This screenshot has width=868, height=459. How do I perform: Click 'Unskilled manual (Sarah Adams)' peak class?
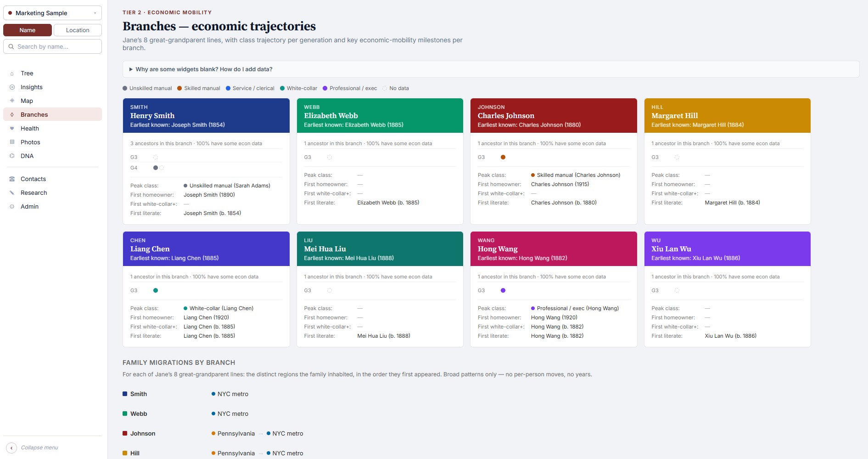tap(230, 186)
